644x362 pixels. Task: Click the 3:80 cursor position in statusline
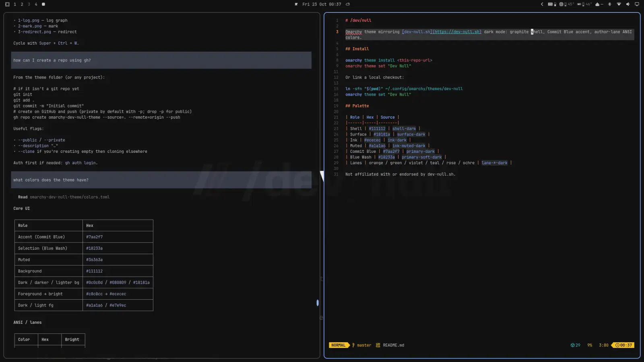[x=604, y=345]
